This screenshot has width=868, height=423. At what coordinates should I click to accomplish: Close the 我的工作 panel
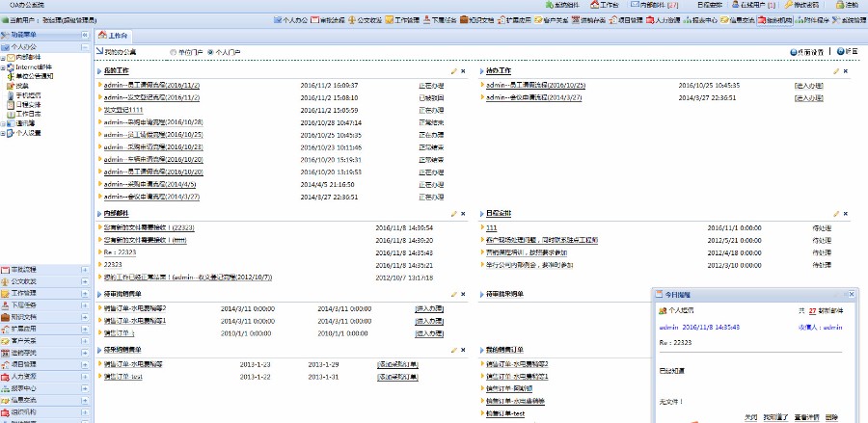(463, 71)
